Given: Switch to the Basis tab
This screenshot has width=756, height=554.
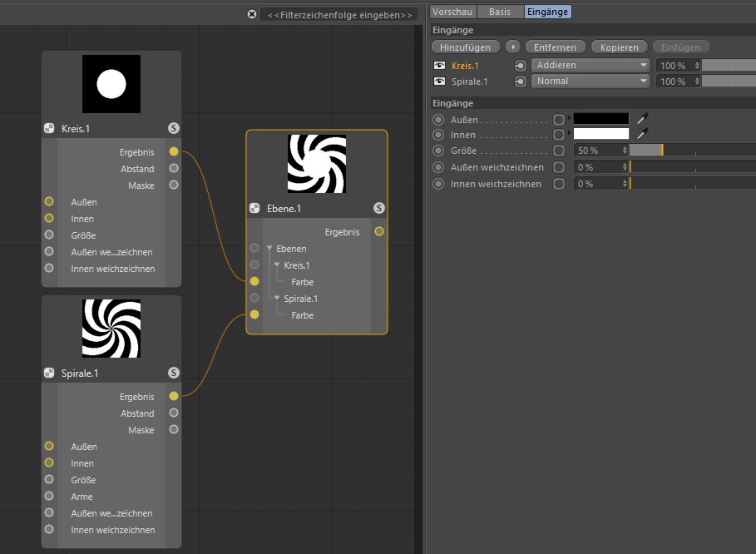Looking at the screenshot, I should [500, 12].
